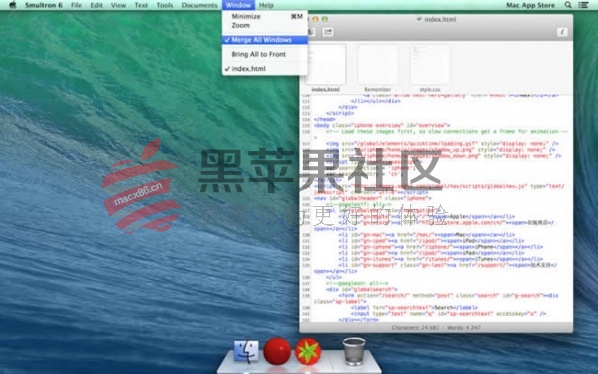Click Mac App Store in menu bar

530,5
